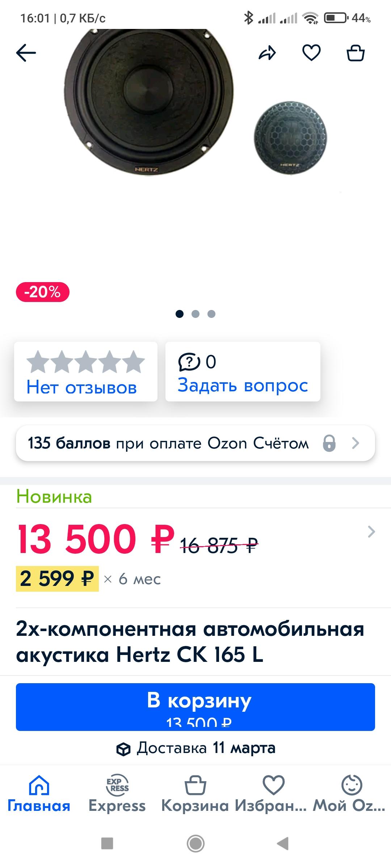This screenshot has width=391, height=868.
Task: Tap the share arrow icon
Action: tap(267, 53)
